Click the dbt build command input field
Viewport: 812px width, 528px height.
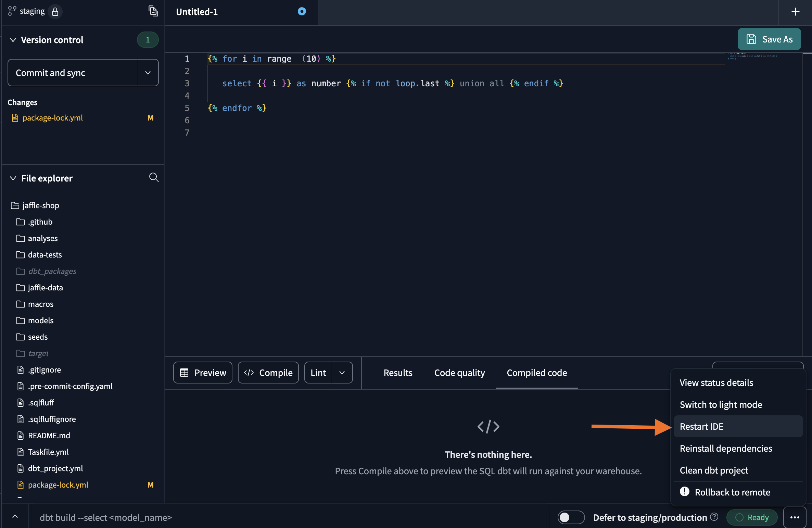(106, 517)
